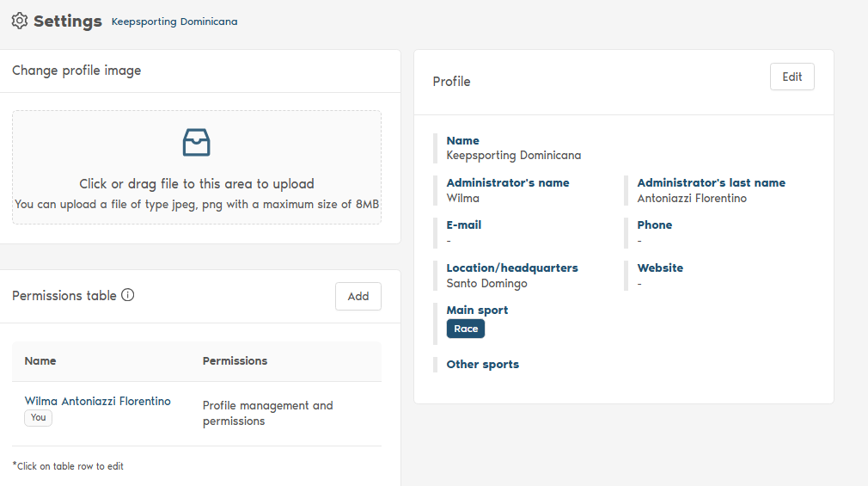Screen dimensions: 868x486
Task: Click the "Change profile image" heading
Action: (x=76, y=71)
